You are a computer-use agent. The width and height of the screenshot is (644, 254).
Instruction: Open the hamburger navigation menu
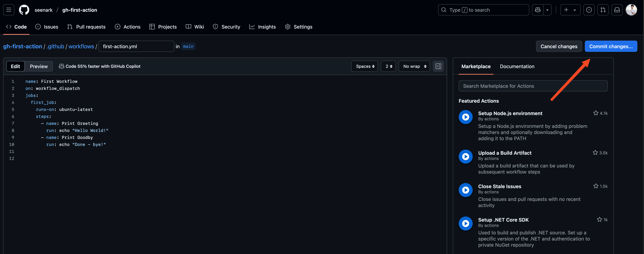pyautogui.click(x=9, y=10)
